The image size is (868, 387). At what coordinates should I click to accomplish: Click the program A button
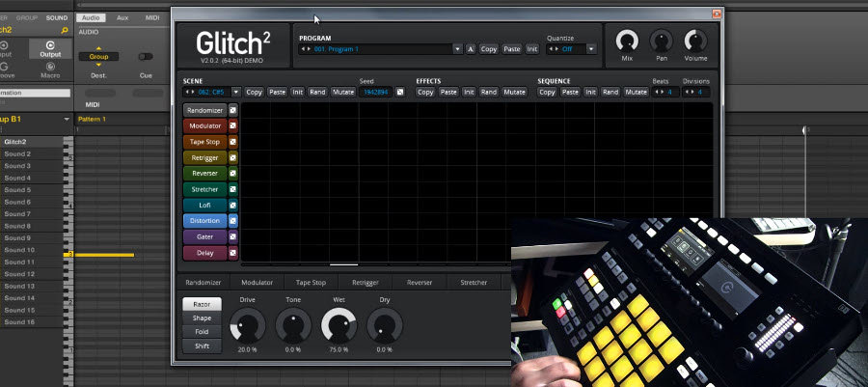point(471,49)
